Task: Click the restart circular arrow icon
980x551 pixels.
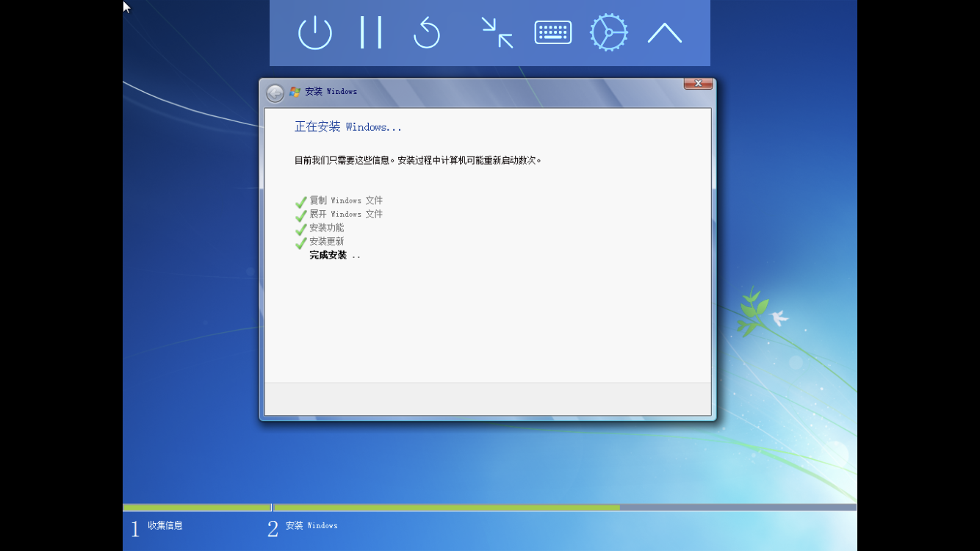Action: (x=427, y=33)
